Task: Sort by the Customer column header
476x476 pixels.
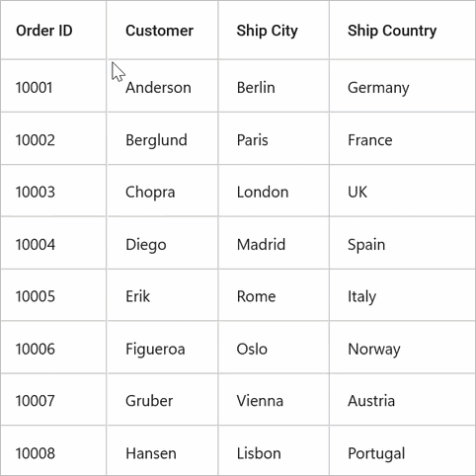Action: pyautogui.click(x=162, y=30)
